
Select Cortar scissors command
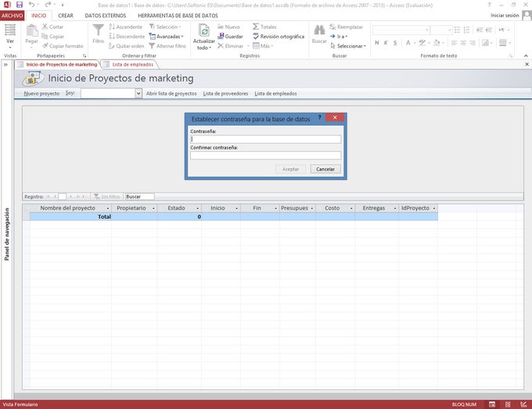point(52,27)
